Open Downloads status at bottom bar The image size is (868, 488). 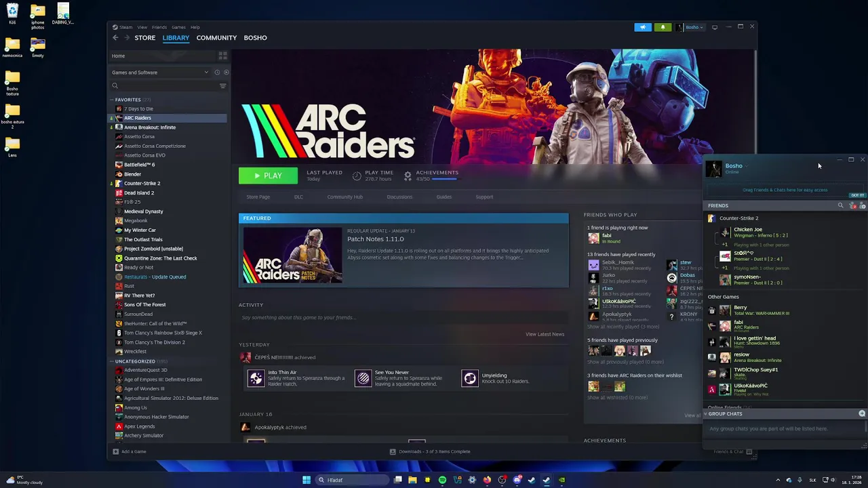coord(430,451)
